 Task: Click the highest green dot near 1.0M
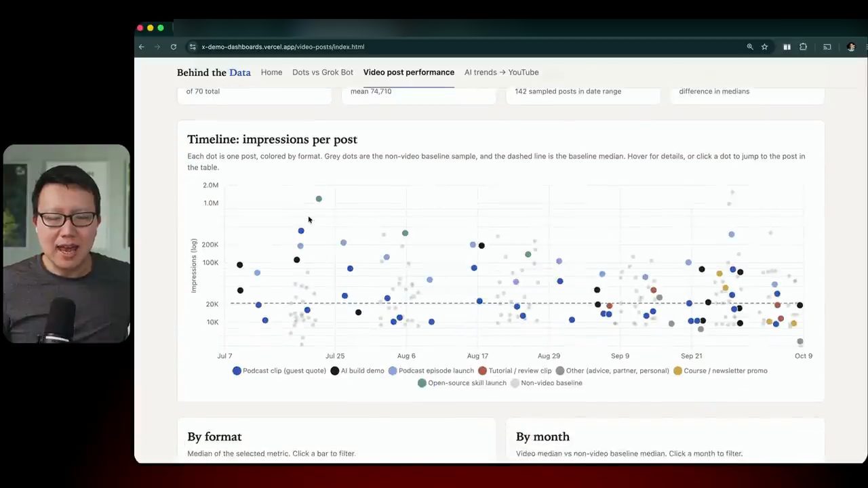[x=319, y=199]
